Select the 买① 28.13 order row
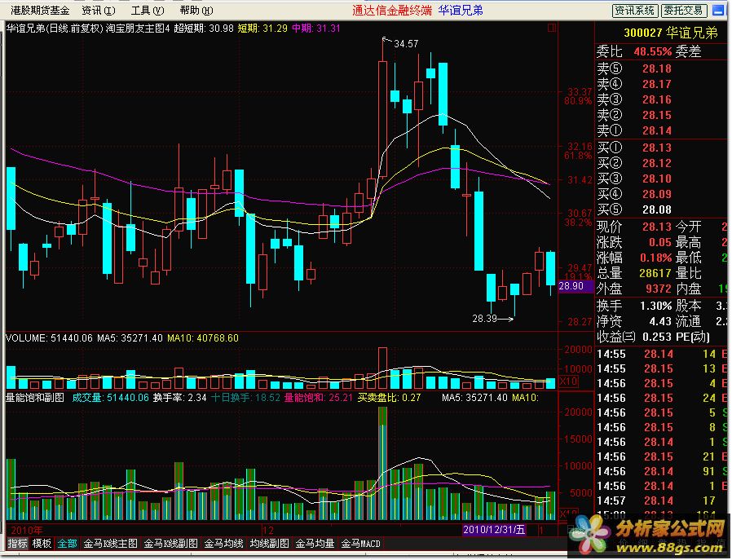 coord(663,148)
